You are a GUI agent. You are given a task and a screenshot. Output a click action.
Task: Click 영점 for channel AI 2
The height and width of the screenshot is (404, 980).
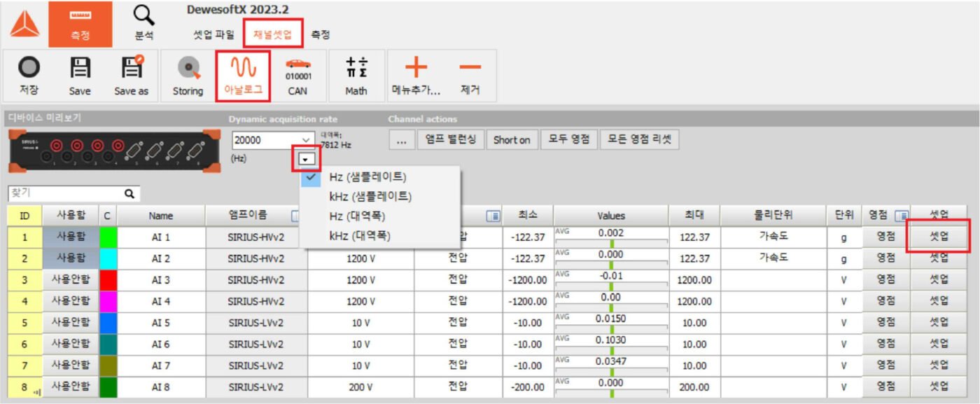coord(885,258)
